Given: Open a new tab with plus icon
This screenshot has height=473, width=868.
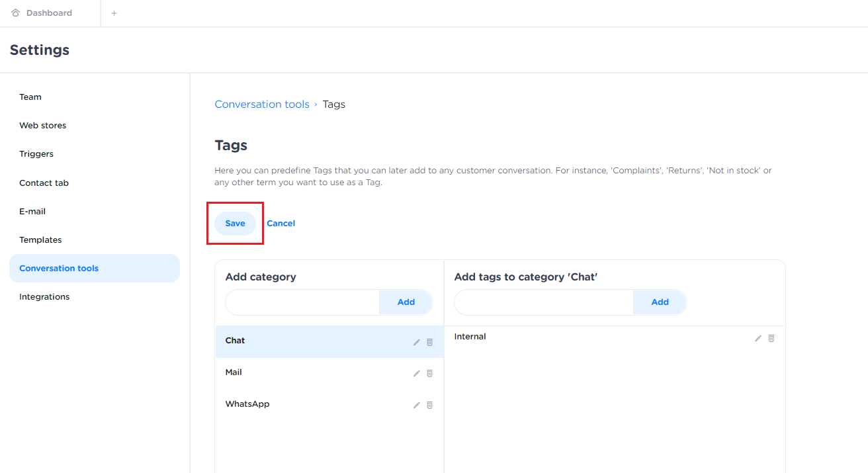Looking at the screenshot, I should coord(114,13).
